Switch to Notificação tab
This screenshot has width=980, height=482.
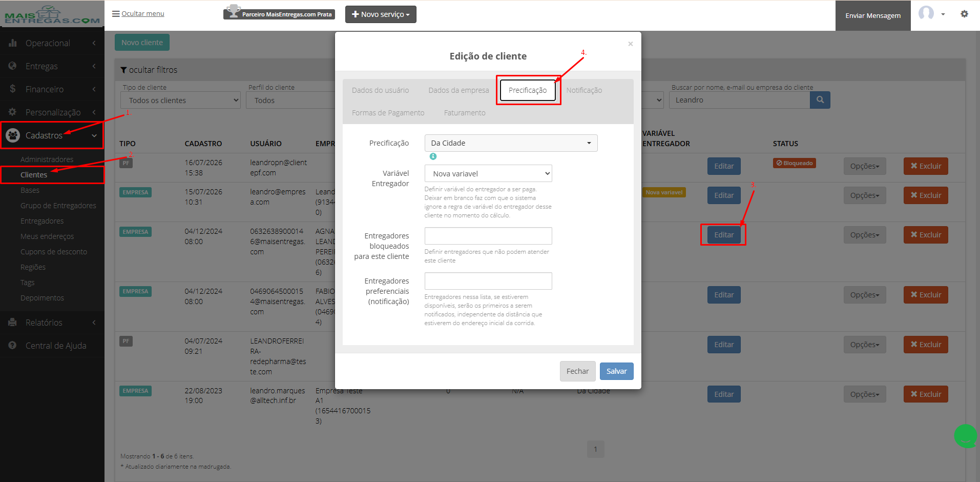[584, 90]
